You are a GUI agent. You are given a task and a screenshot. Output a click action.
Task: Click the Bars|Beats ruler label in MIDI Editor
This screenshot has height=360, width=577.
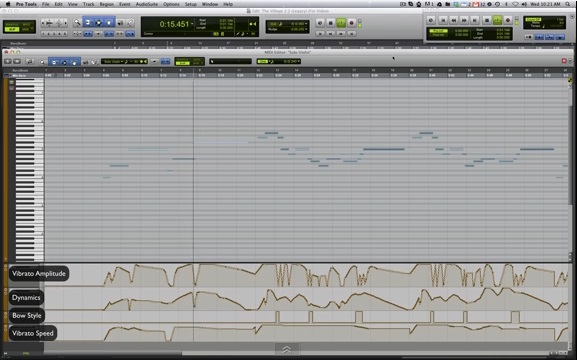pos(20,70)
